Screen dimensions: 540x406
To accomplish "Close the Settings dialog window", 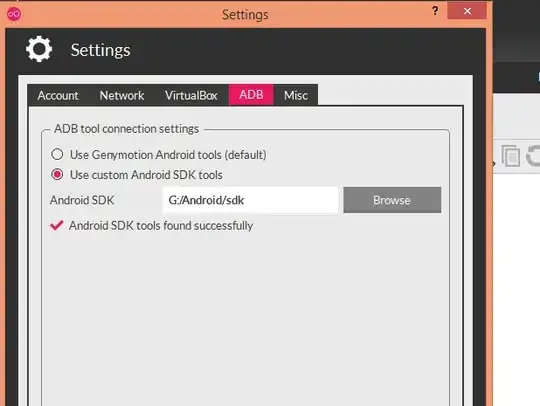I will (467, 11).
